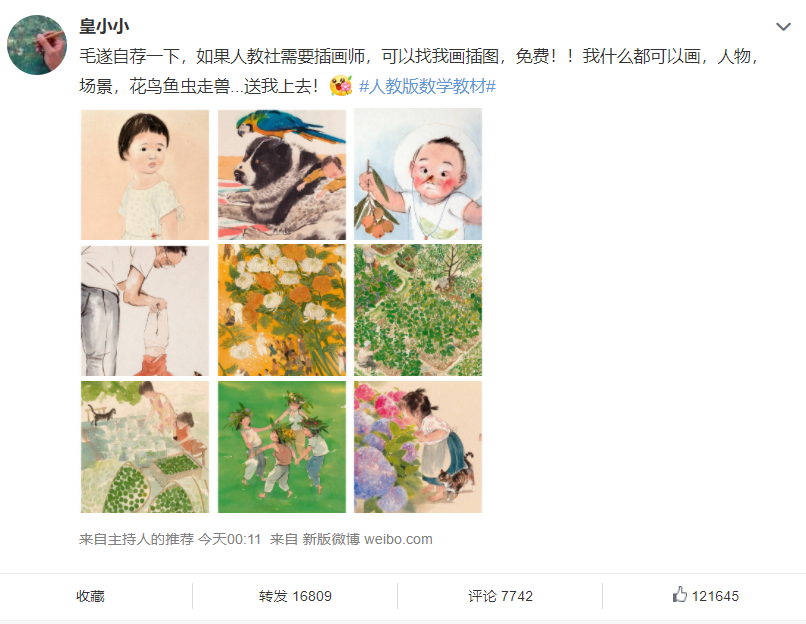This screenshot has width=806, height=624.
Task: Click 转发 16809 repost button
Action: tap(295, 596)
